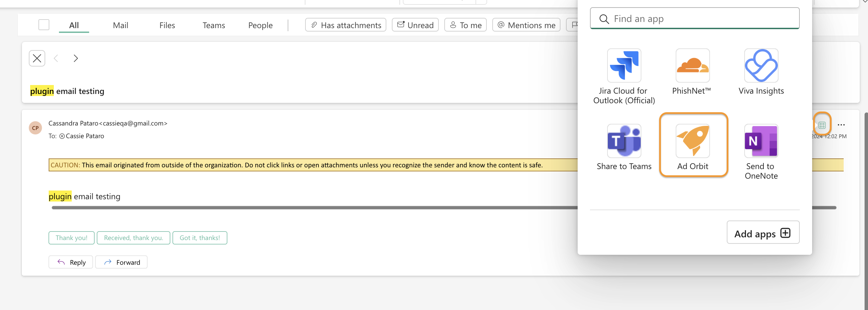Viewport: 868px width, 310px height.
Task: Click the subject 'plugin email testing' heading
Action: [67, 91]
